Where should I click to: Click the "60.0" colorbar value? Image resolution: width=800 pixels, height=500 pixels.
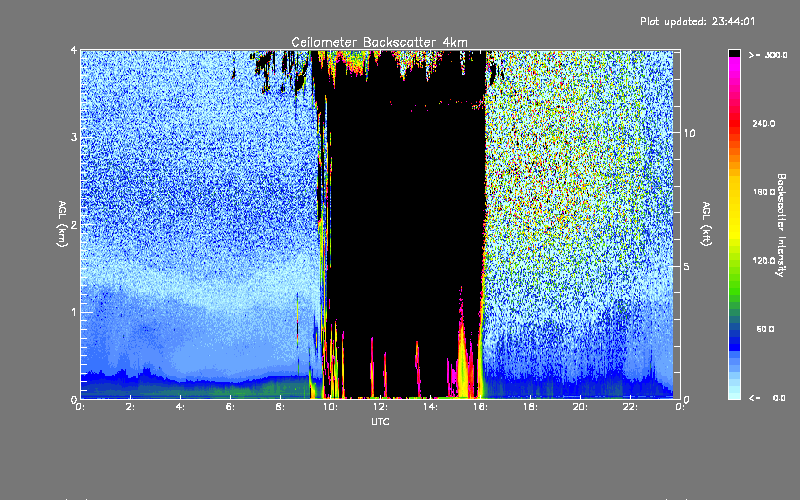[x=765, y=329]
